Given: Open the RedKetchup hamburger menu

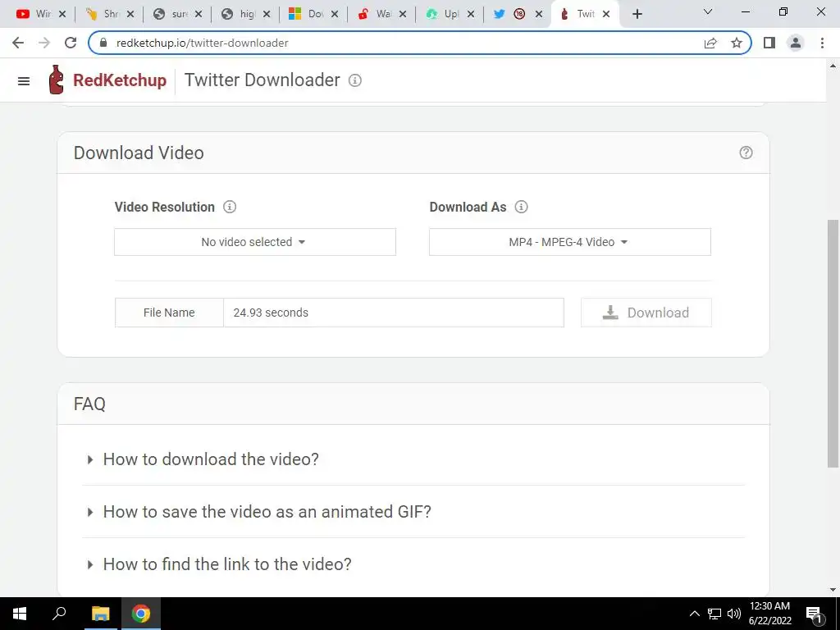Looking at the screenshot, I should click(24, 81).
